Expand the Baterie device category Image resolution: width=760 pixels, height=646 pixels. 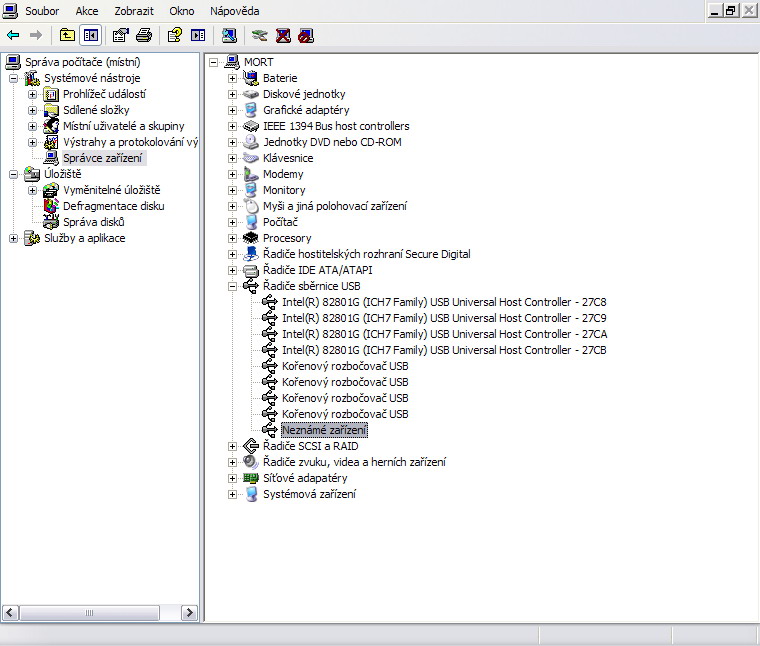coord(233,78)
